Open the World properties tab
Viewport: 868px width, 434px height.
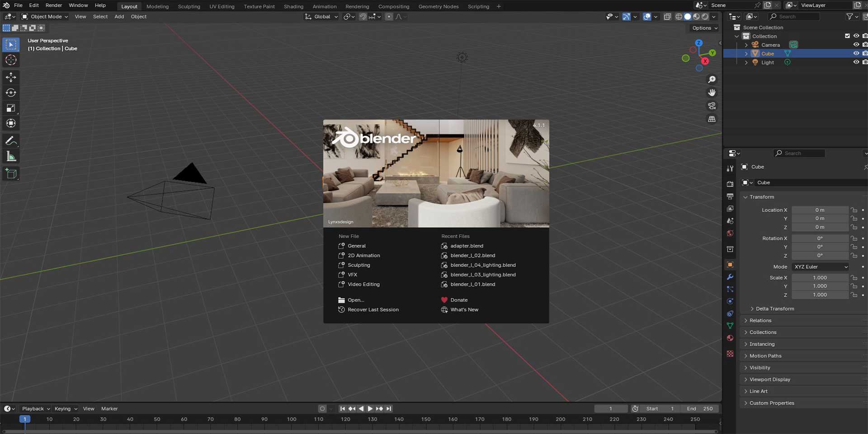pos(730,233)
